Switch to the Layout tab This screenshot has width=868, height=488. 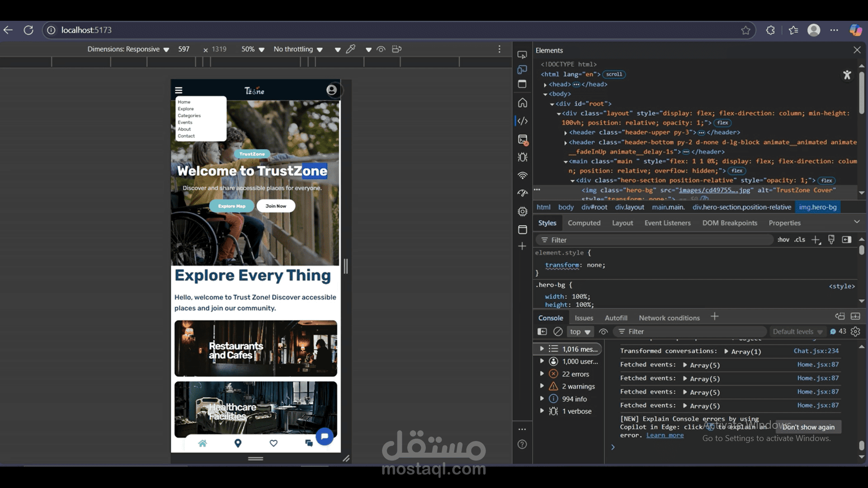point(623,223)
